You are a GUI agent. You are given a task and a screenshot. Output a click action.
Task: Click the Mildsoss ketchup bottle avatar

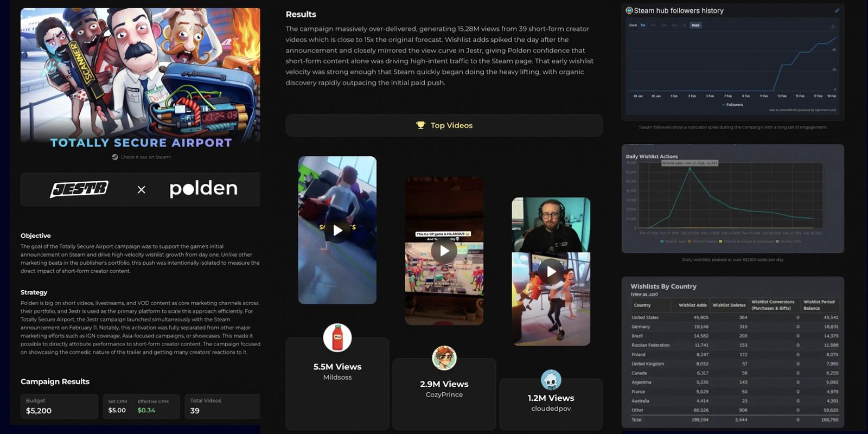(337, 338)
